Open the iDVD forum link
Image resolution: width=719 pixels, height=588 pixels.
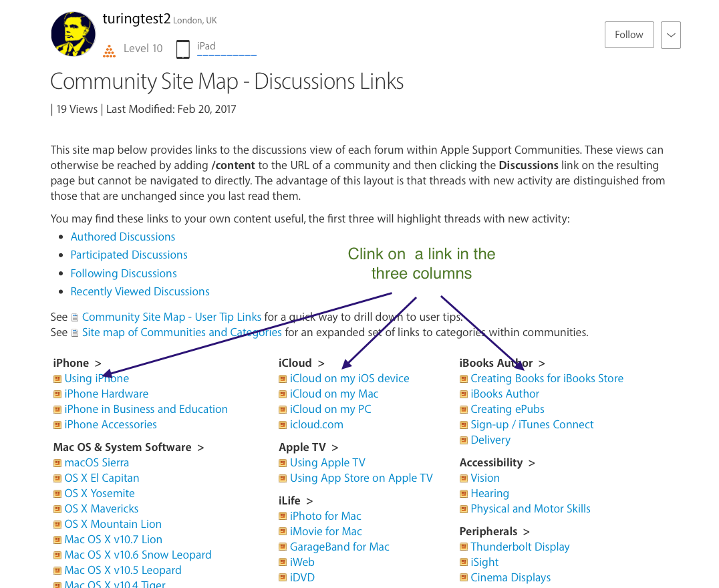point(302,577)
